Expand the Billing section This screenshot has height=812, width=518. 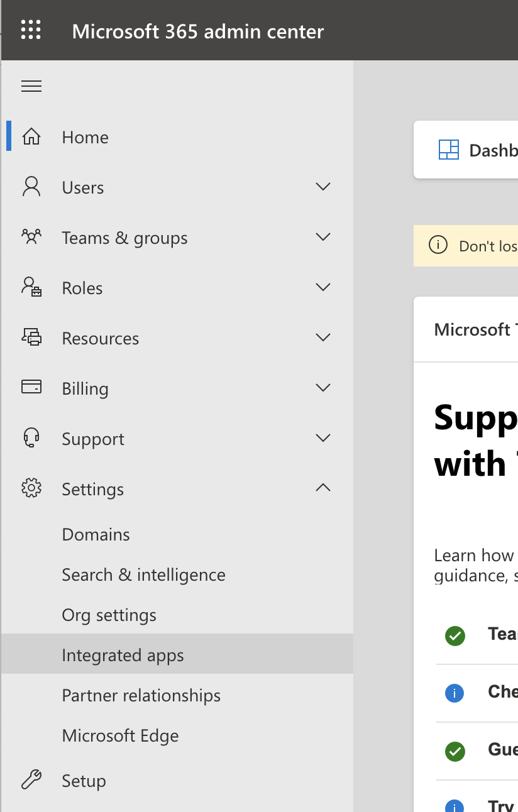coord(322,388)
